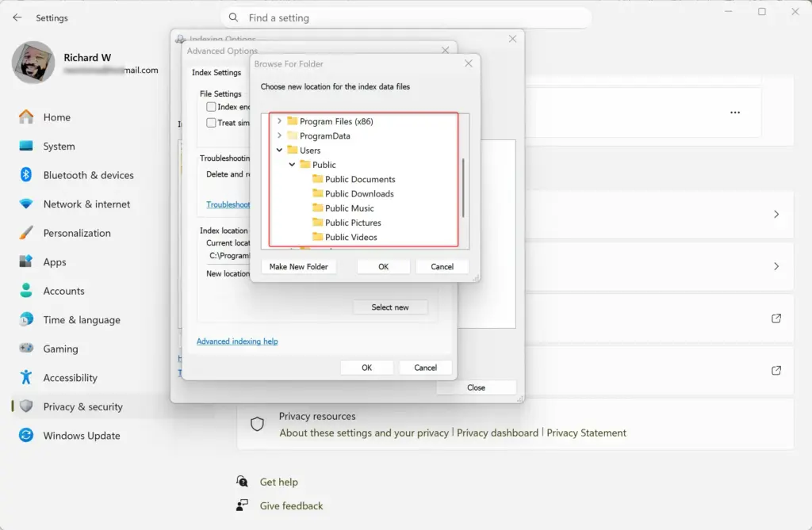
Task: Open Personalization via its paintbrush icon
Action: (26, 233)
